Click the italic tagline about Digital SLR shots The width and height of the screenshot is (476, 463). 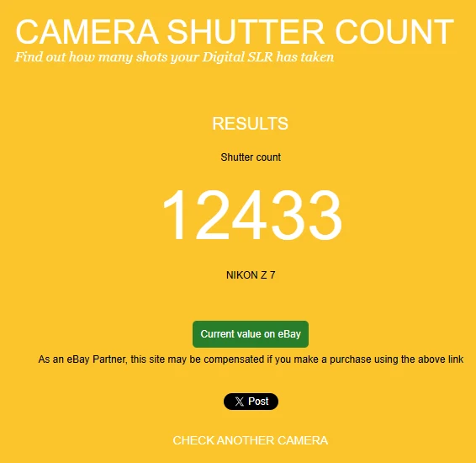(x=175, y=57)
